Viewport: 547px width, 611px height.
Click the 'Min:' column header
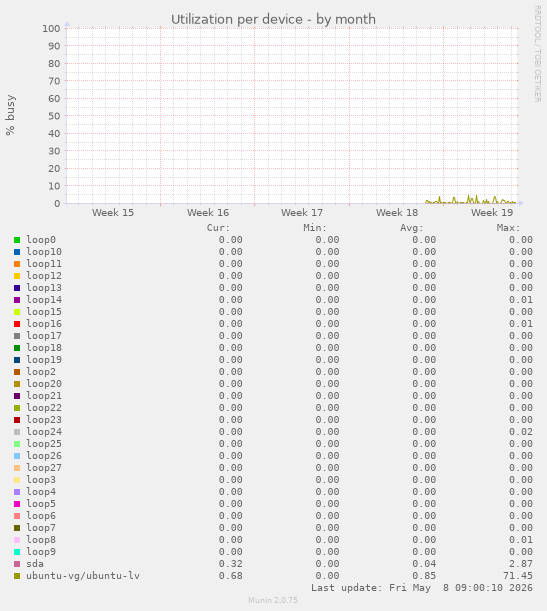tap(315, 228)
